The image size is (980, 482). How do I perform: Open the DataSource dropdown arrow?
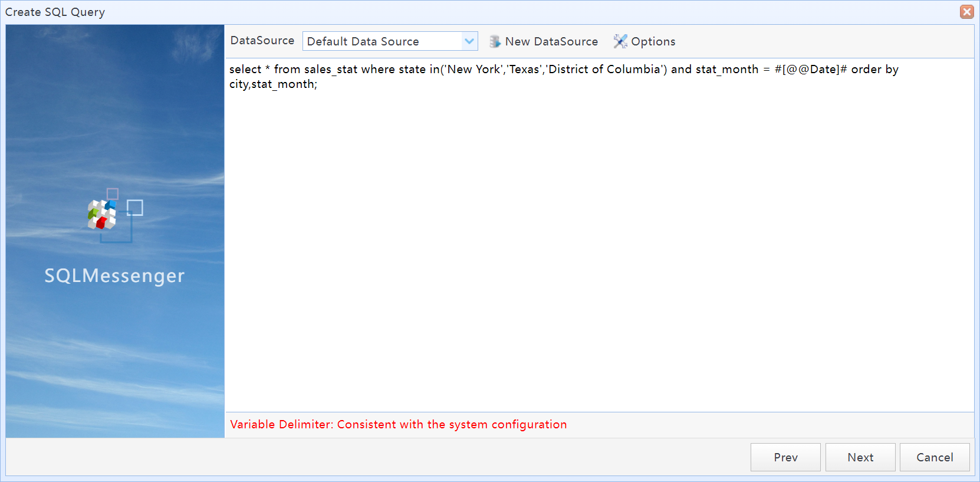click(x=469, y=41)
